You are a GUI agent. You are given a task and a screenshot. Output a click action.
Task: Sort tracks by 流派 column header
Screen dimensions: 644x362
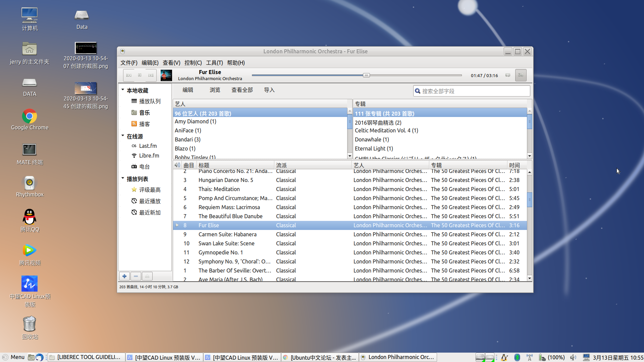pos(313,165)
